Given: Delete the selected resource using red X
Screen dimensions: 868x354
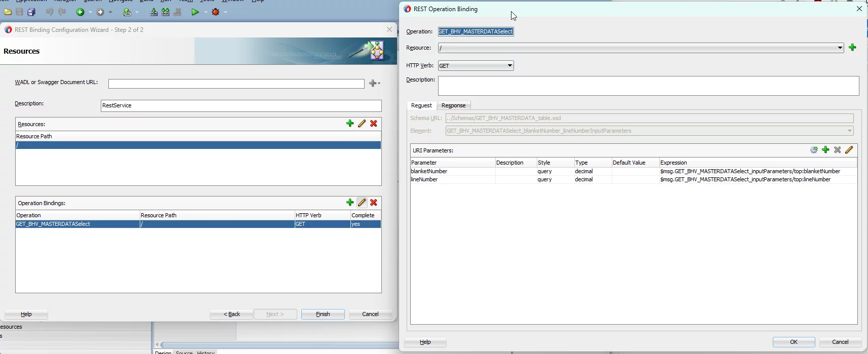Looking at the screenshot, I should 374,124.
